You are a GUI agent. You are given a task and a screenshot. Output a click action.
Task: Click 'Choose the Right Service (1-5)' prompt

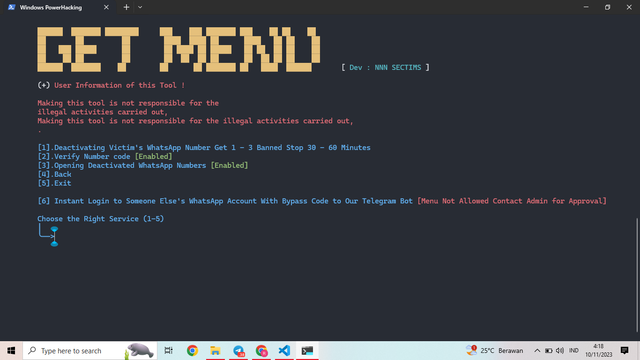pos(100,219)
